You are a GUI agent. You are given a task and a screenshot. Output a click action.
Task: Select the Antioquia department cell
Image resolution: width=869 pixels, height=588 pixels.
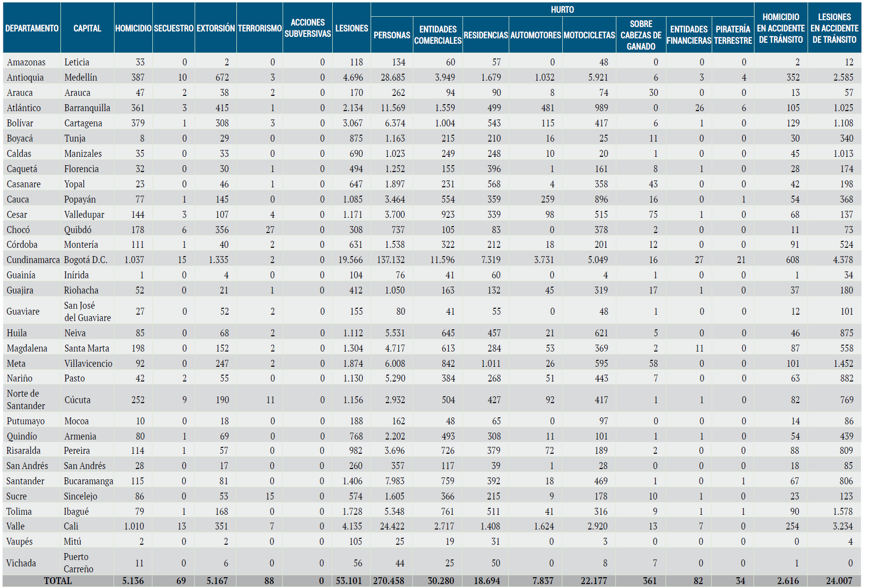click(x=26, y=77)
